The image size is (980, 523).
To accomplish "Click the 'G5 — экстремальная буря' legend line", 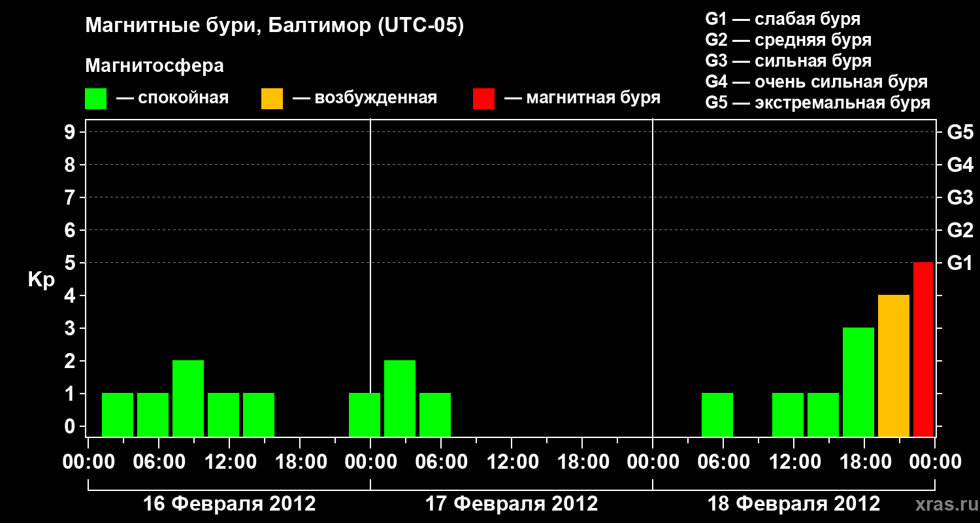I will tap(817, 103).
